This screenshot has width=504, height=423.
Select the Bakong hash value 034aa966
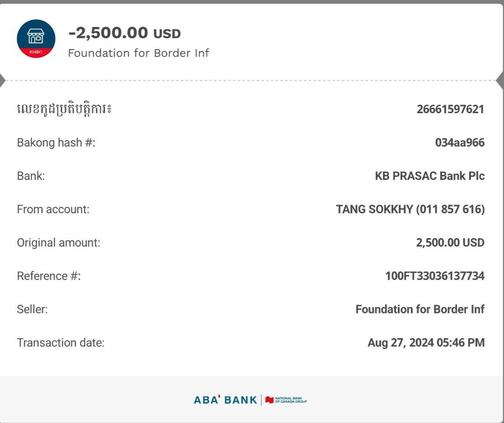460,143
